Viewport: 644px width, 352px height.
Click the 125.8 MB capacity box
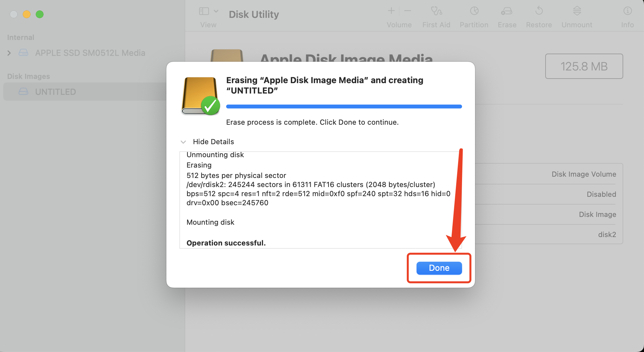(x=584, y=66)
